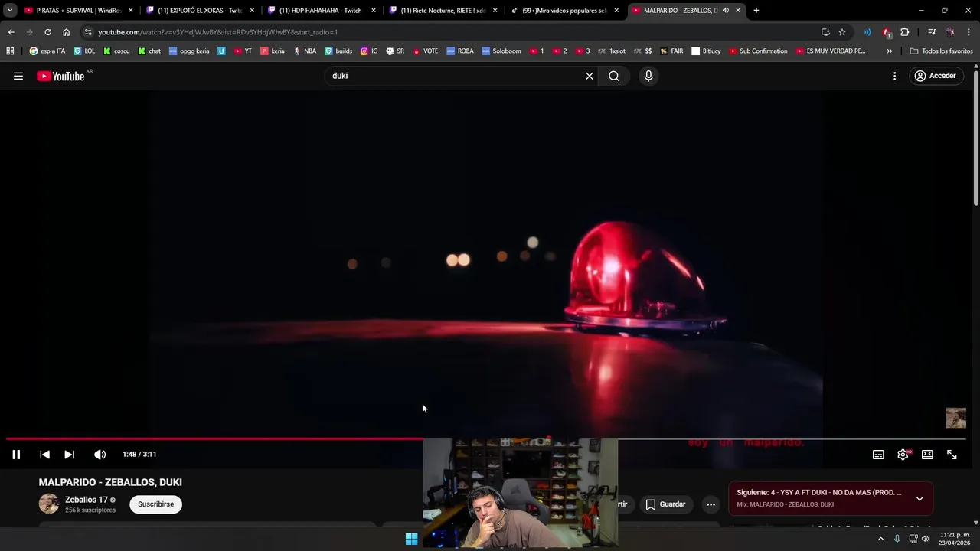
Task: Pause the video playback
Action: 16,455
